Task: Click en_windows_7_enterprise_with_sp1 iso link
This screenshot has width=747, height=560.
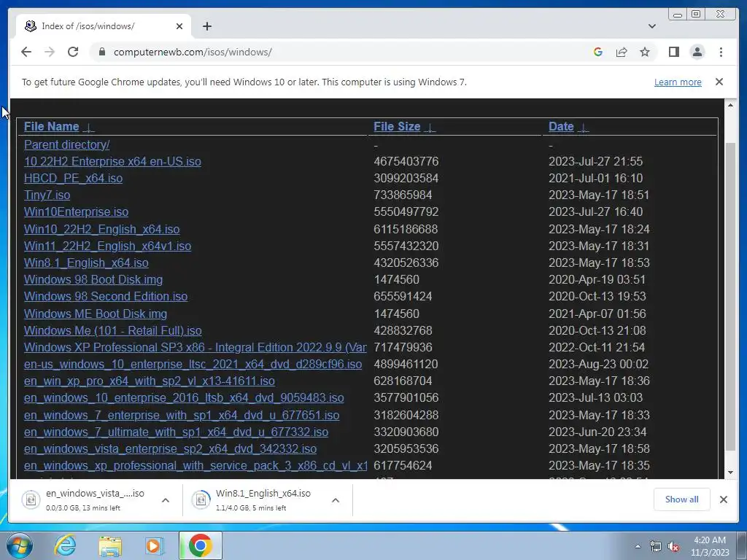Action: (x=182, y=415)
